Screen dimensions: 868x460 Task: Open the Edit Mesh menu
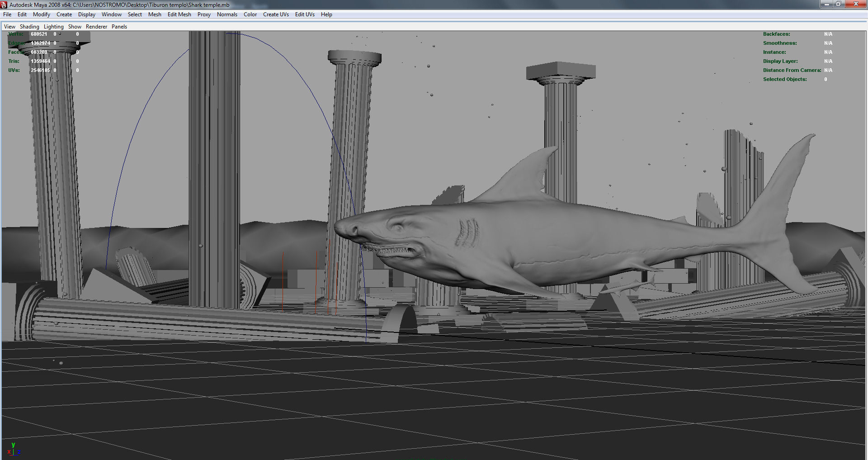(179, 14)
